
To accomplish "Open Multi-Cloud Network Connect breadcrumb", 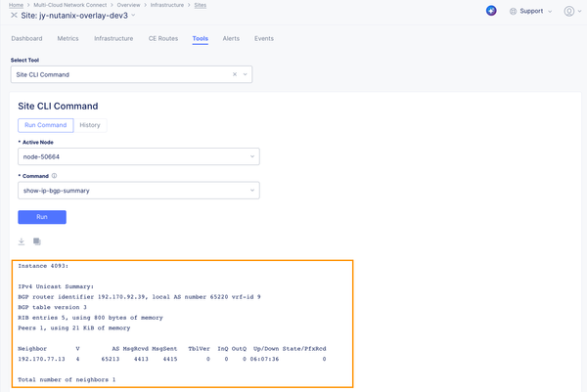I will point(70,5).
